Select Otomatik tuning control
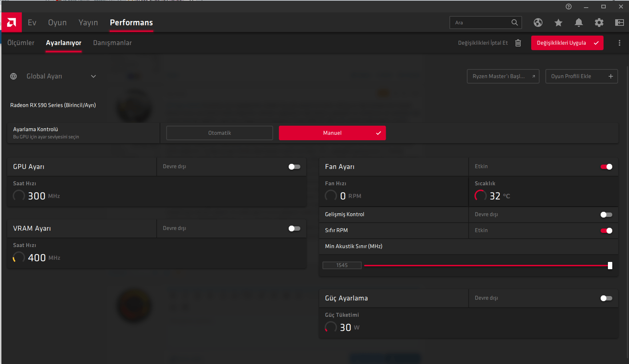Screen dimensions: 629x364 click(220, 133)
